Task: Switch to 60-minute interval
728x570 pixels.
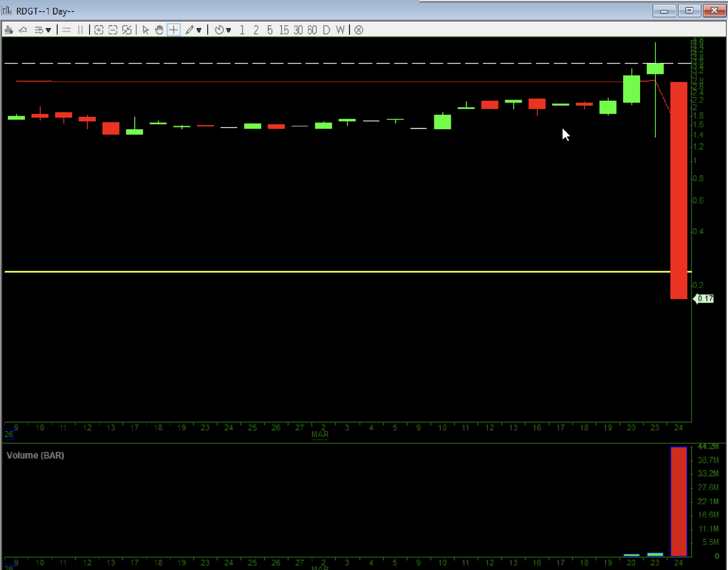Action: [312, 30]
